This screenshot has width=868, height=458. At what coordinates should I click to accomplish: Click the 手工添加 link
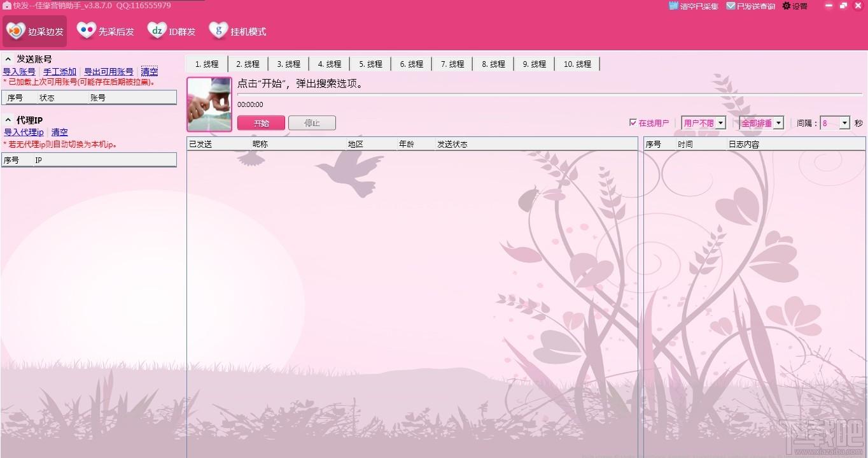pyautogui.click(x=60, y=72)
